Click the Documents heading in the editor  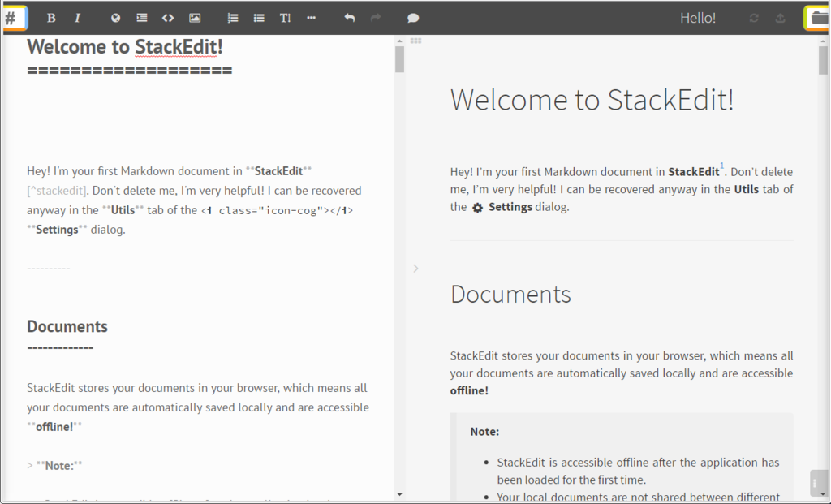pyautogui.click(x=67, y=326)
